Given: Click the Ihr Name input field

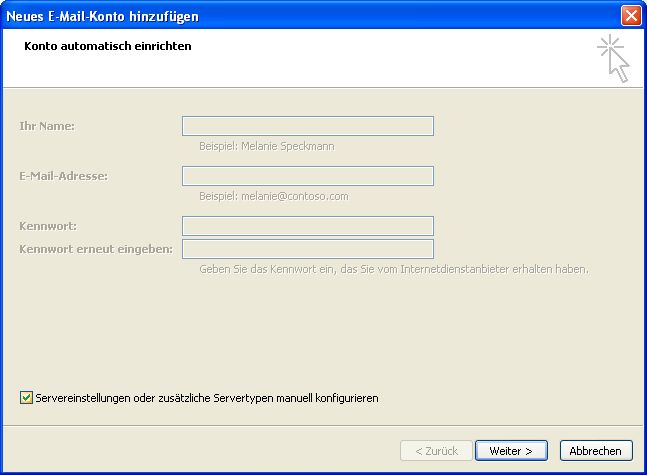Looking at the screenshot, I should 307,126.
